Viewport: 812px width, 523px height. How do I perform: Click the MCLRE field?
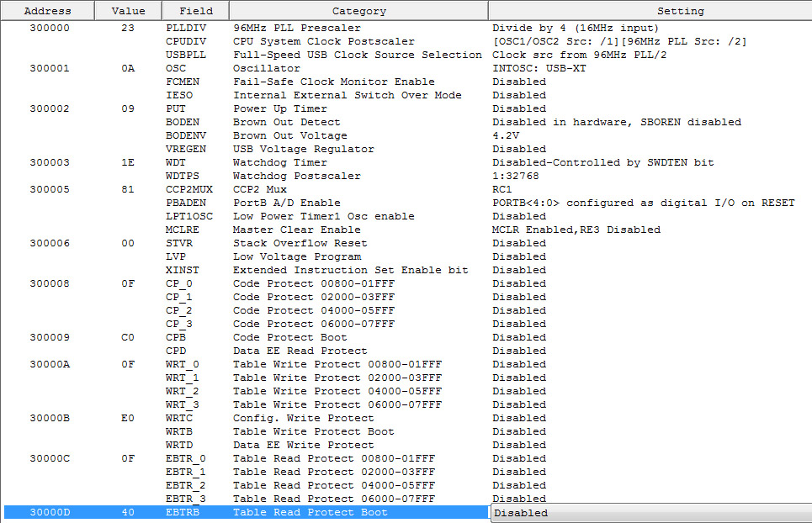183,230
